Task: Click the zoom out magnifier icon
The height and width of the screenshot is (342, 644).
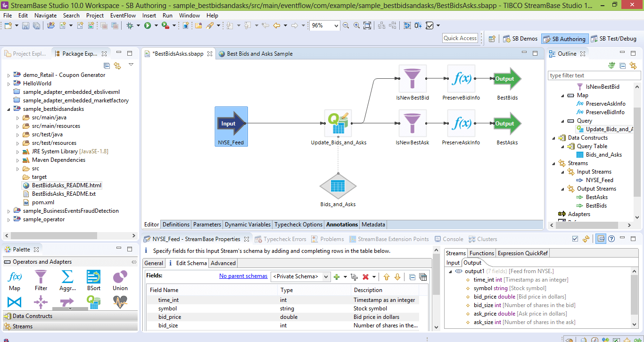Action: [346, 25]
